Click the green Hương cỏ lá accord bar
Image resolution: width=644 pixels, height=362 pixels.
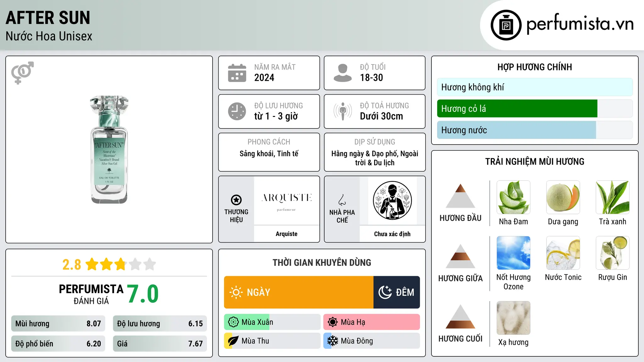[x=517, y=108]
